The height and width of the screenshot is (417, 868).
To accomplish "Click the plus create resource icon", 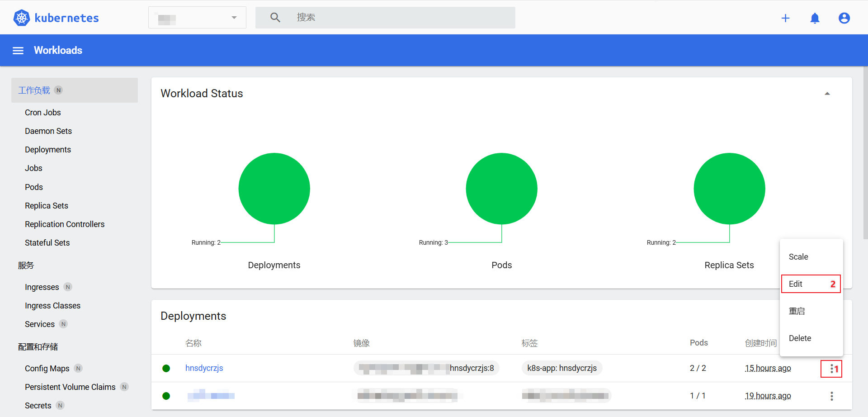I will click(x=785, y=18).
